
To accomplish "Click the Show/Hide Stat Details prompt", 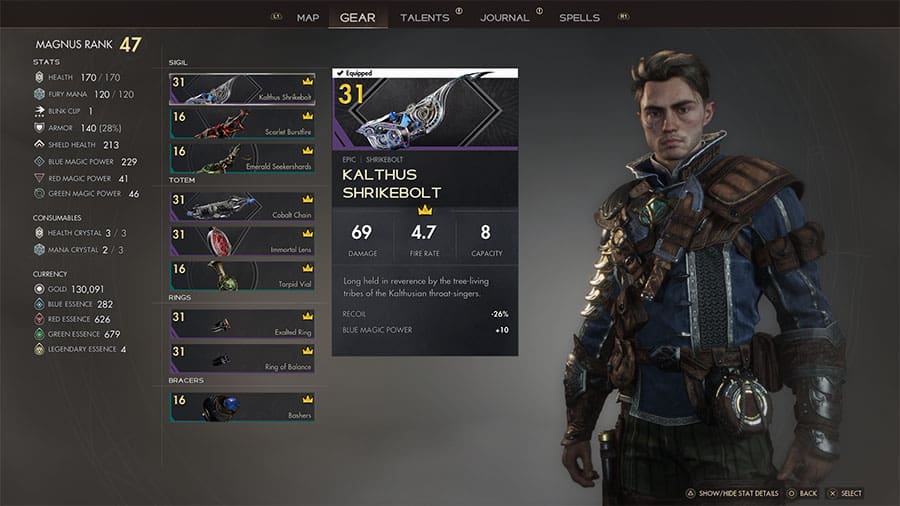I will click(732, 493).
